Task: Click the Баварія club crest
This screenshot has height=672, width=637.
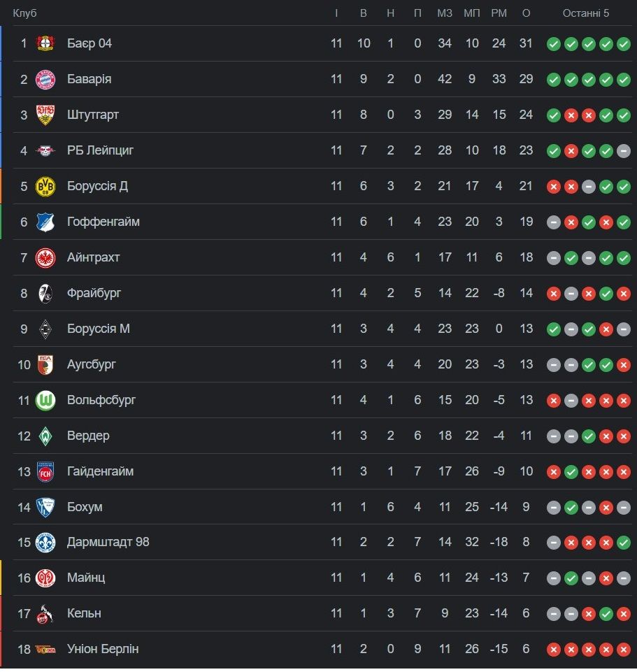Action: [45, 79]
